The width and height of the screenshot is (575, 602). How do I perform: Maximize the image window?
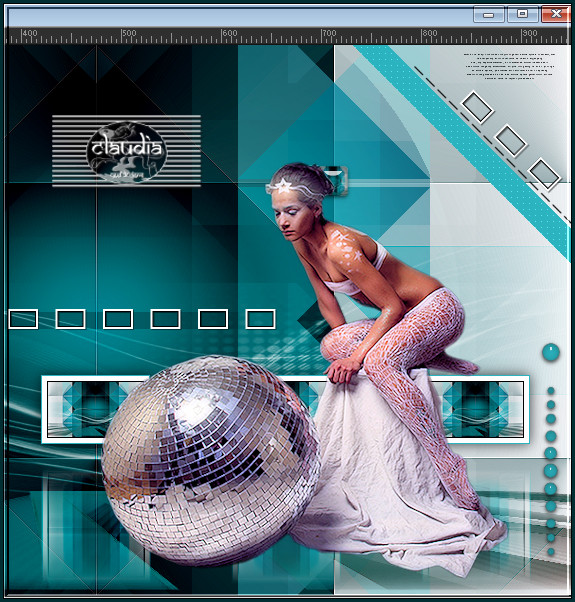pyautogui.click(x=522, y=14)
